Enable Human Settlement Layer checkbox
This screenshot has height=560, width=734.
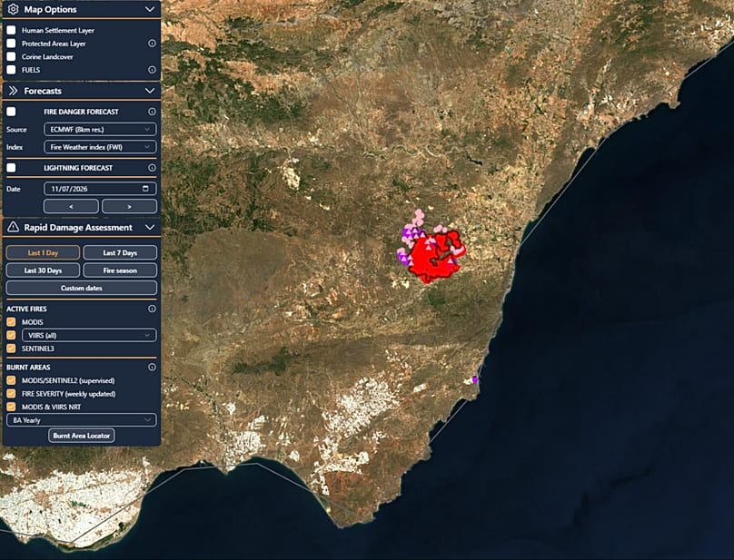pyautogui.click(x=11, y=31)
